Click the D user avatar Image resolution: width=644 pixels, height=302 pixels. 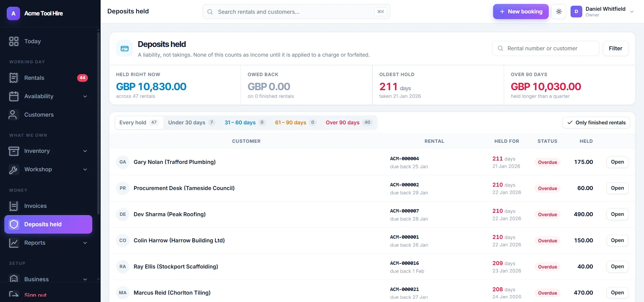[x=576, y=12]
